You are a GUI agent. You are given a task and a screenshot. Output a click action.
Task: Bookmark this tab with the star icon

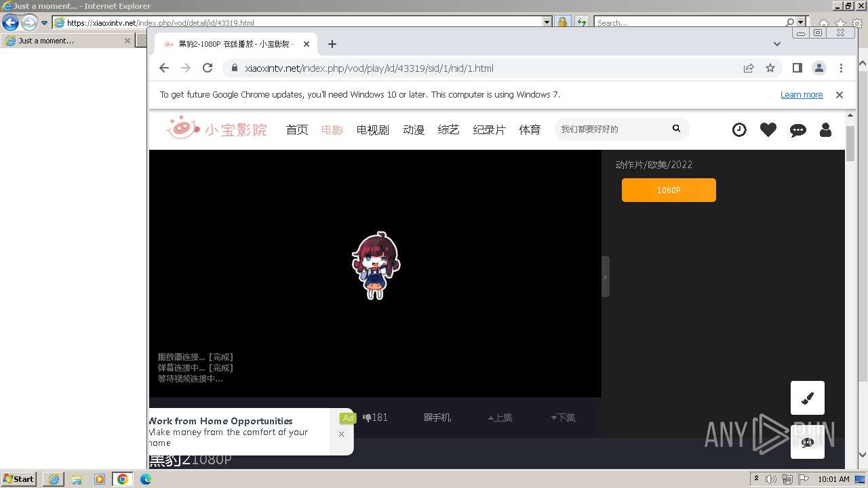[x=770, y=68]
